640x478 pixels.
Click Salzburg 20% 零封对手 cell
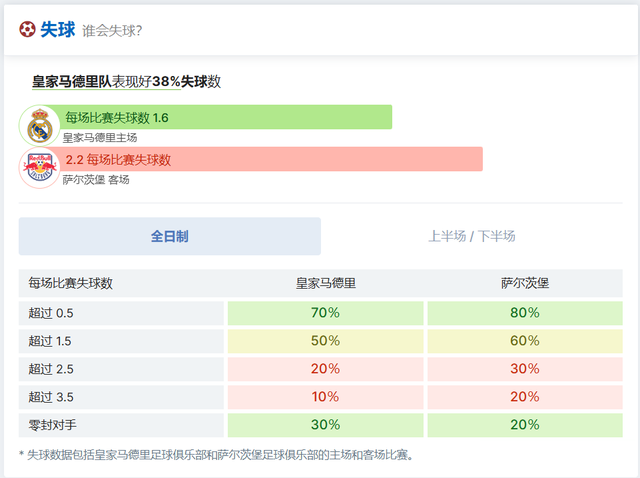[x=525, y=425]
